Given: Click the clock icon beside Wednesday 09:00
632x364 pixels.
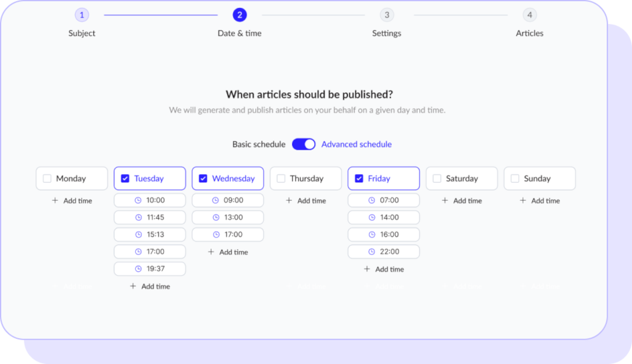Looking at the screenshot, I should pos(216,200).
